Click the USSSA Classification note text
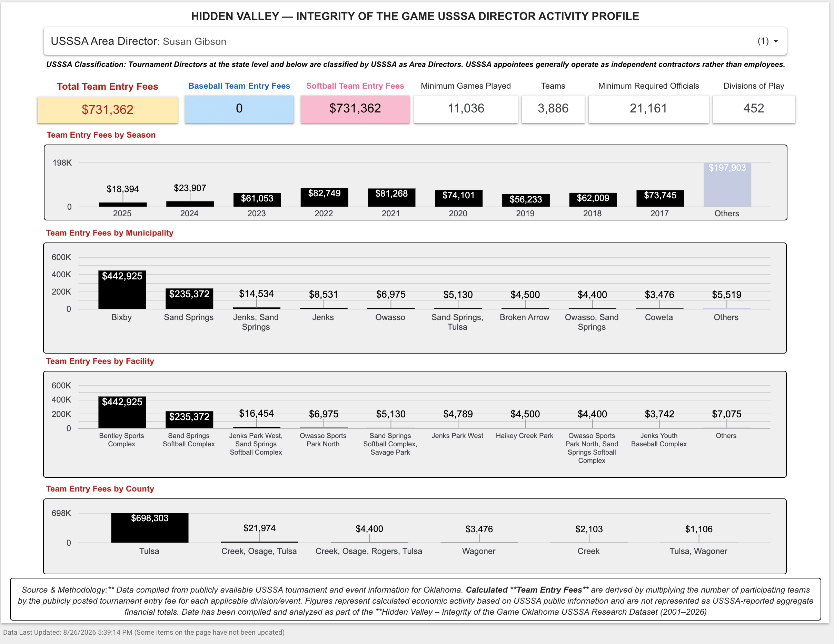 [416, 64]
